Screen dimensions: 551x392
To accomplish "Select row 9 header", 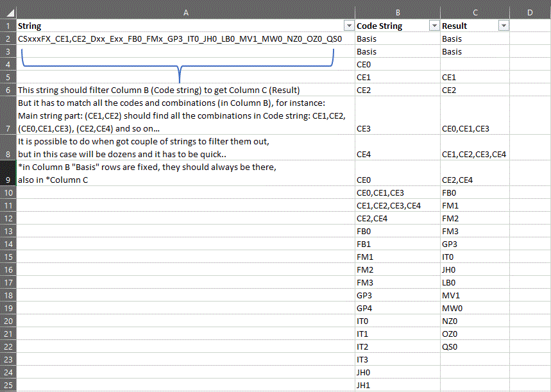I will (x=8, y=173).
